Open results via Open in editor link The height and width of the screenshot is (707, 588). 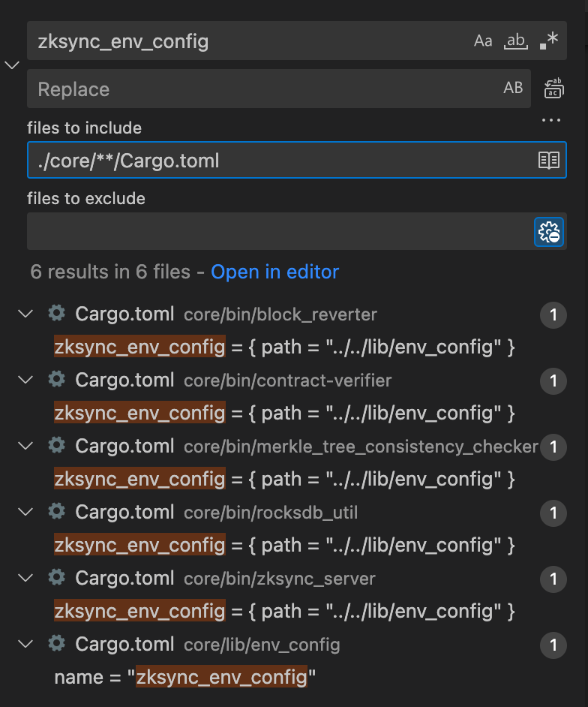[x=274, y=272]
